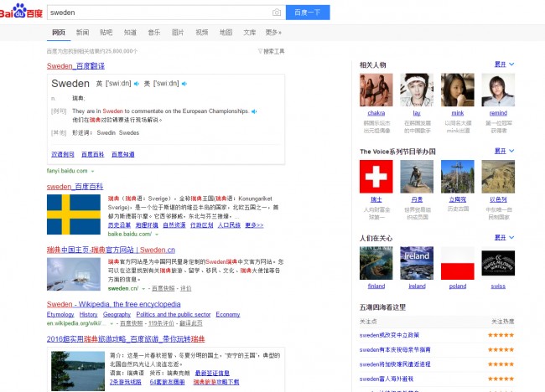Open the Sweden.cn official site result
The image size is (545, 392).
[x=111, y=250]
